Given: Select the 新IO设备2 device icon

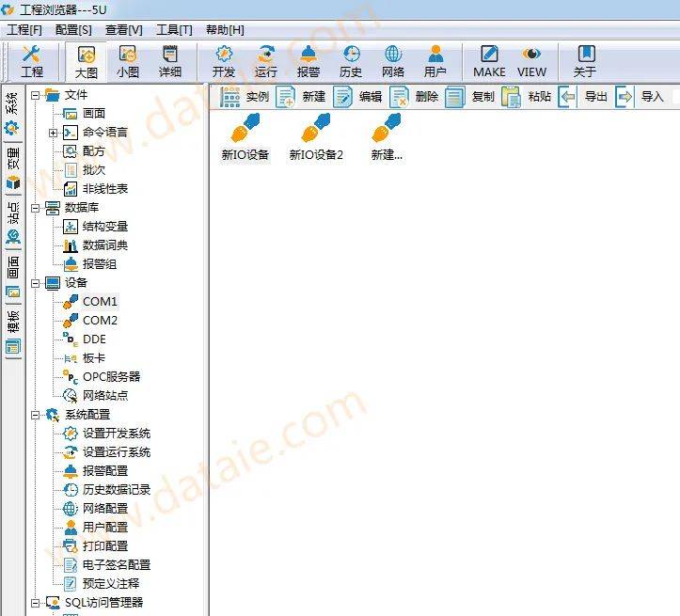Looking at the screenshot, I should 316,137.
